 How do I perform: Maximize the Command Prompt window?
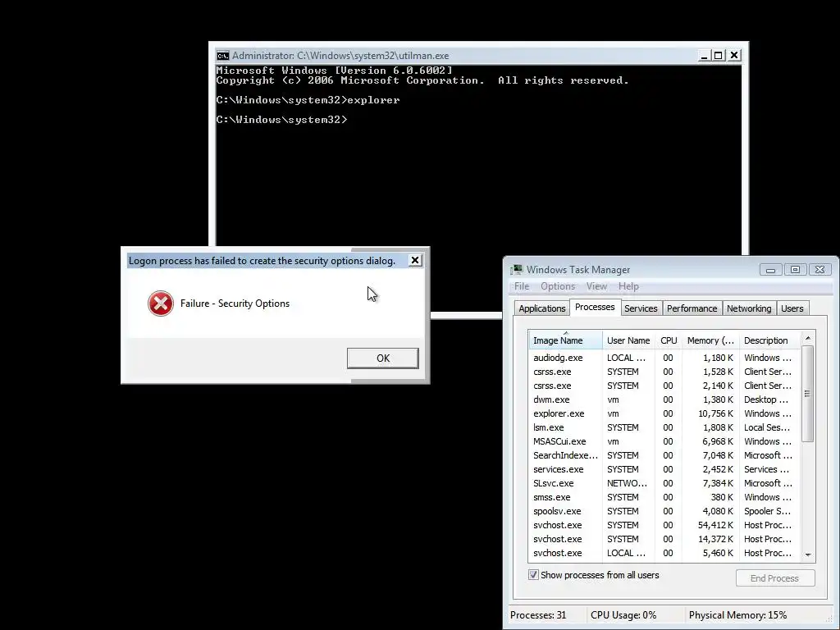point(719,55)
